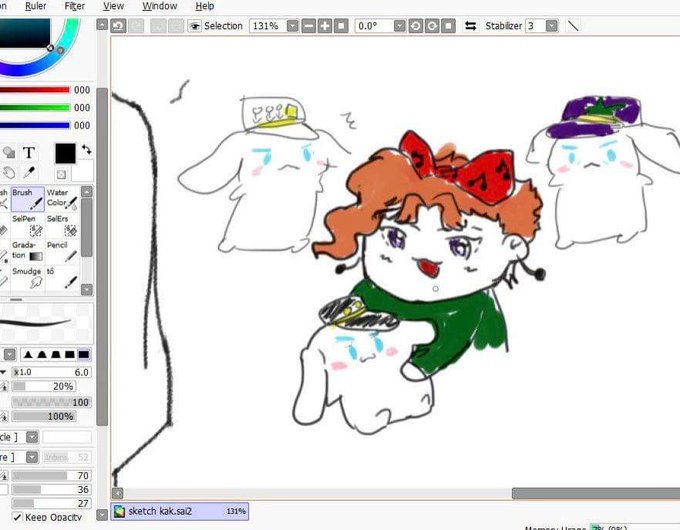Open the 131% zoom level dropdown
The image size is (680, 530).
click(x=293, y=26)
